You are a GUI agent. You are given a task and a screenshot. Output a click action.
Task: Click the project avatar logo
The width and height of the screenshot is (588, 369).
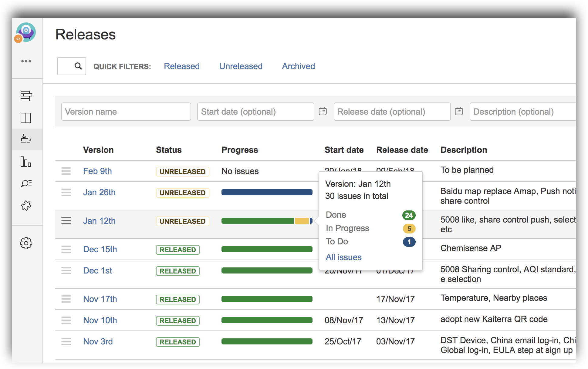[x=25, y=32]
